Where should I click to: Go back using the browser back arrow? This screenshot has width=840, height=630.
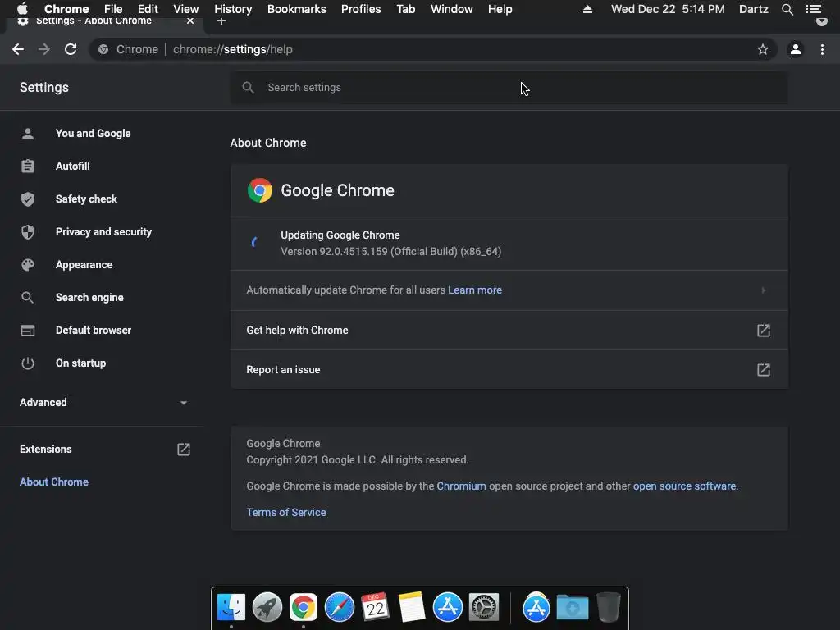click(x=18, y=49)
